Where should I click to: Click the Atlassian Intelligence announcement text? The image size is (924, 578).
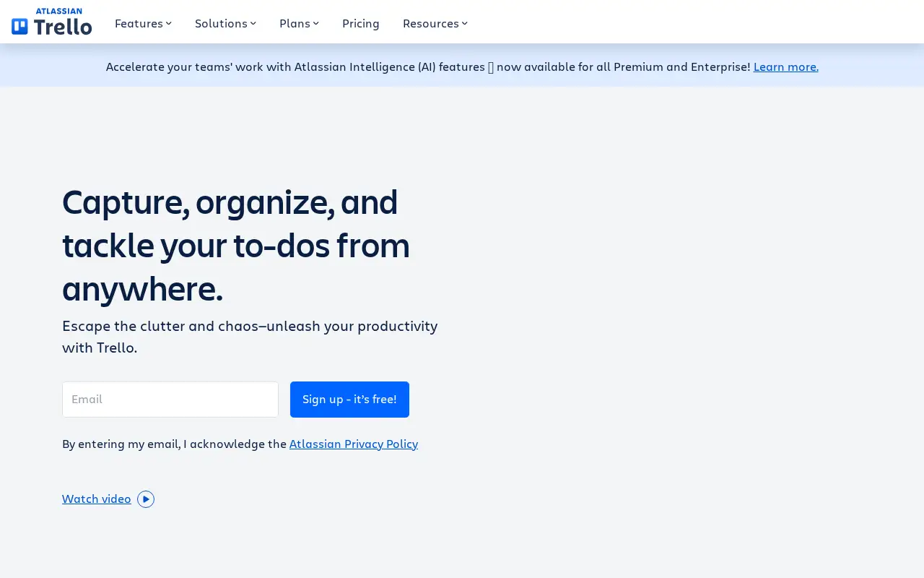point(428,66)
